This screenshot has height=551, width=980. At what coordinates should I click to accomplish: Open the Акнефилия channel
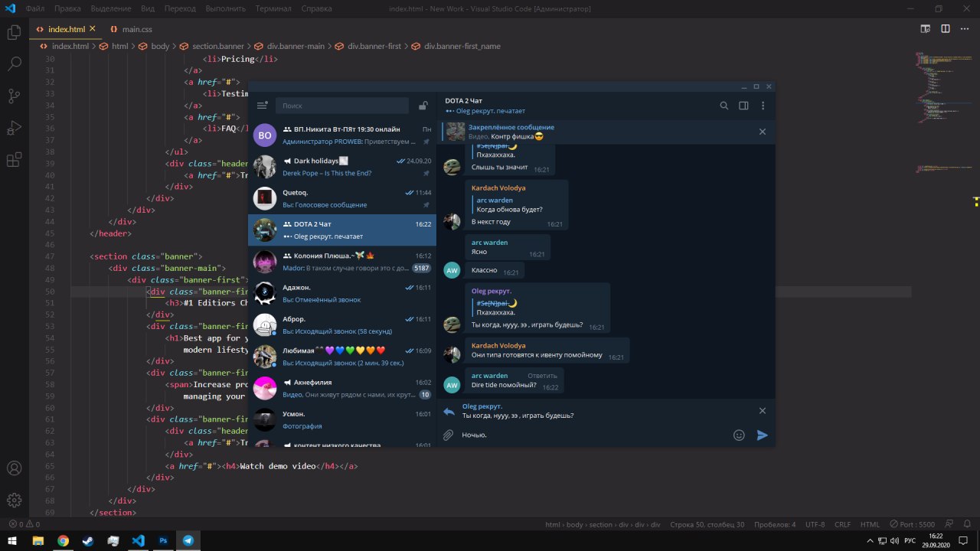pyautogui.click(x=342, y=388)
